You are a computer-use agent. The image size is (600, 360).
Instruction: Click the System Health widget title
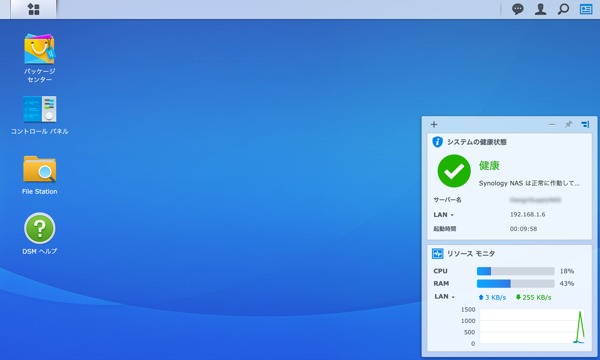477,142
